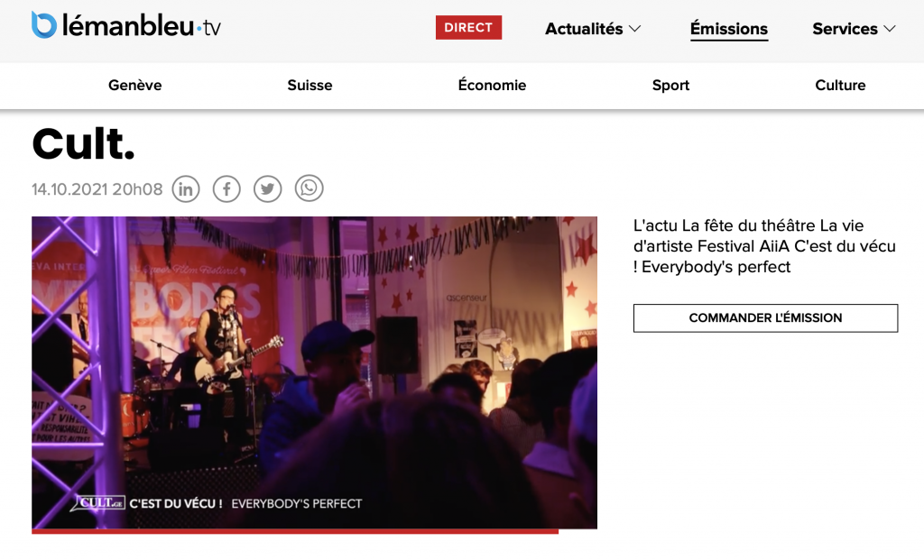Share the episode on LinkedIn

186,189
